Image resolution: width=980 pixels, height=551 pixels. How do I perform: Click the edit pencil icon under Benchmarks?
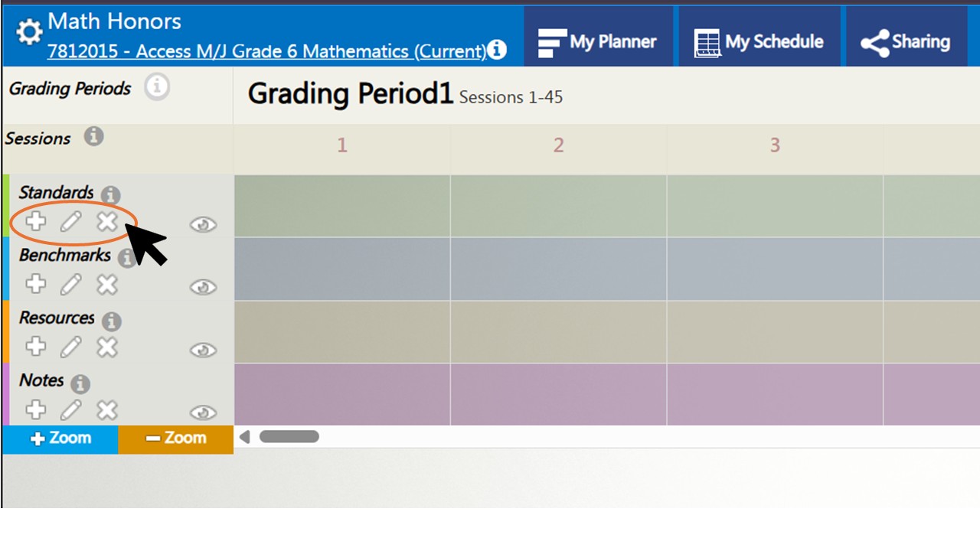(x=70, y=285)
